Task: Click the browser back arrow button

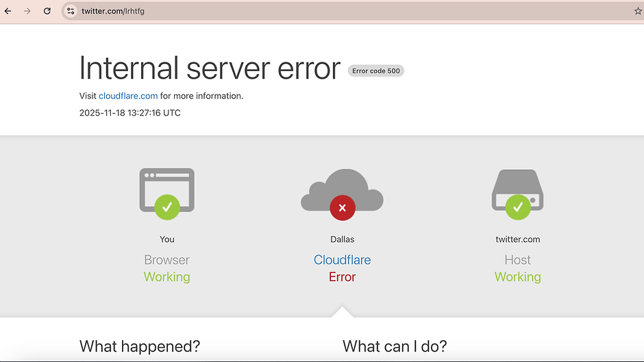Action: 8,11
